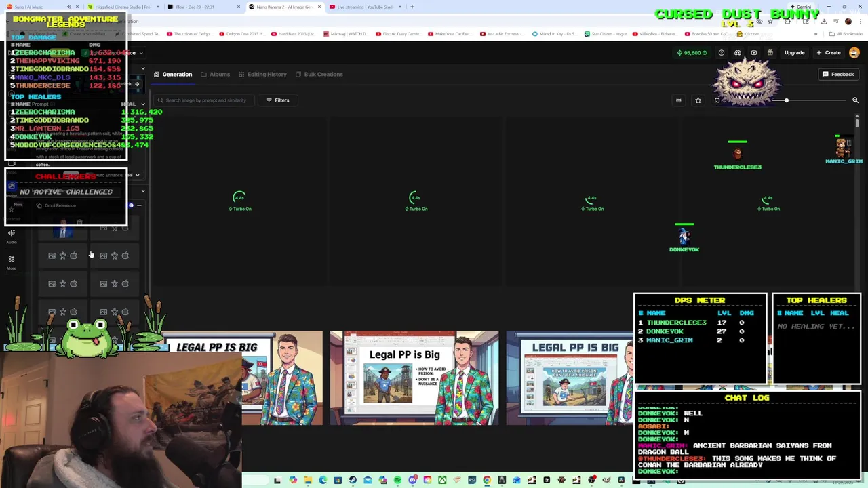Open the Electric Daisy Carnival bookmark

point(399,33)
